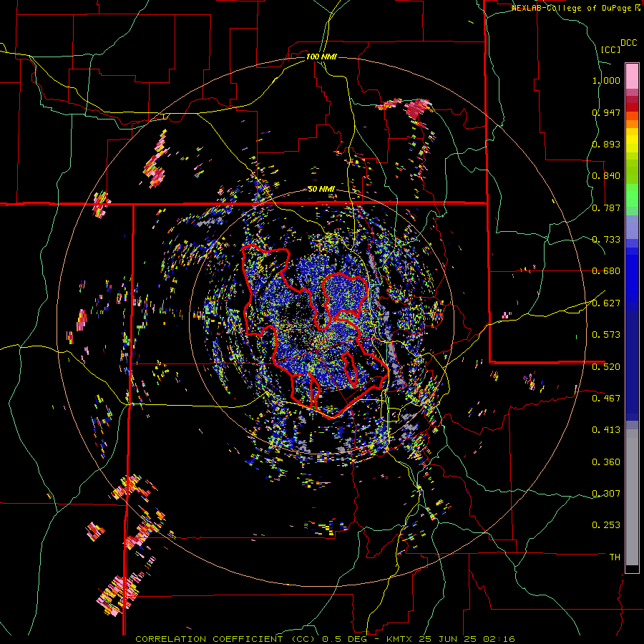
Task: Select the 0.627 scale value
Action: [606, 303]
